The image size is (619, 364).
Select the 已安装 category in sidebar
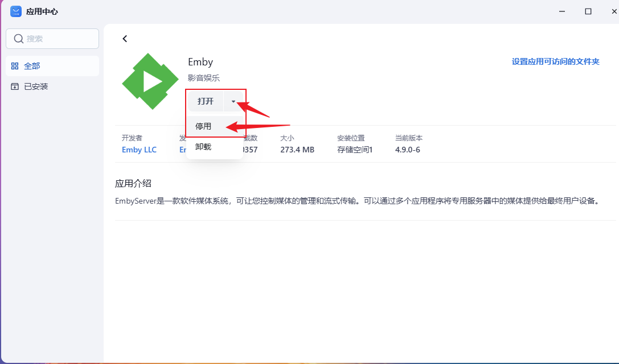52,86
